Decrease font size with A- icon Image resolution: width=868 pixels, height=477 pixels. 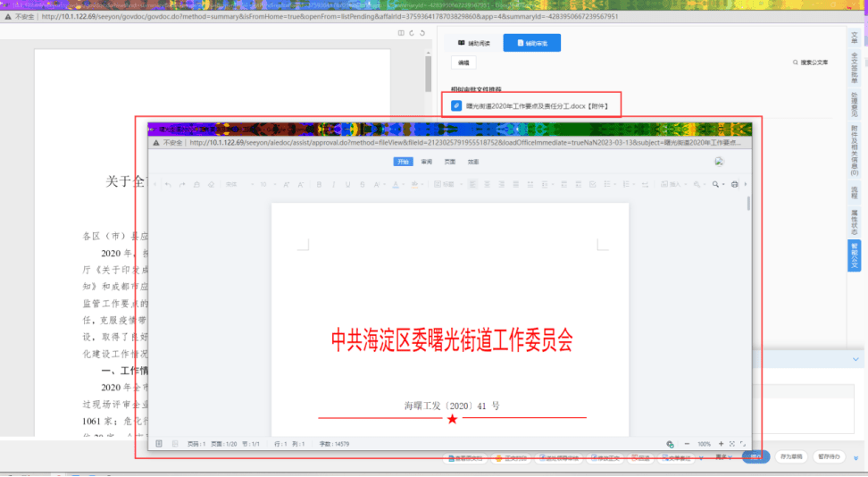(x=301, y=185)
